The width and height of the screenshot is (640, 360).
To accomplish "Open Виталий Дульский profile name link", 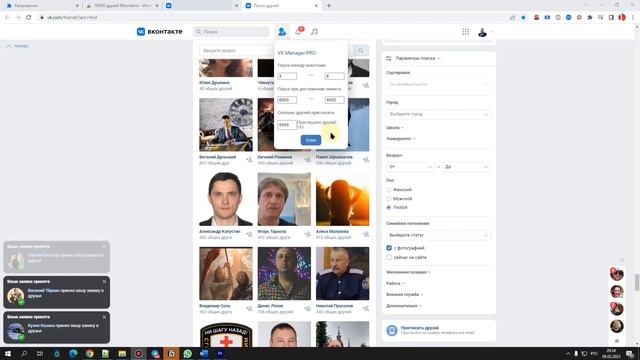I will 218,157.
